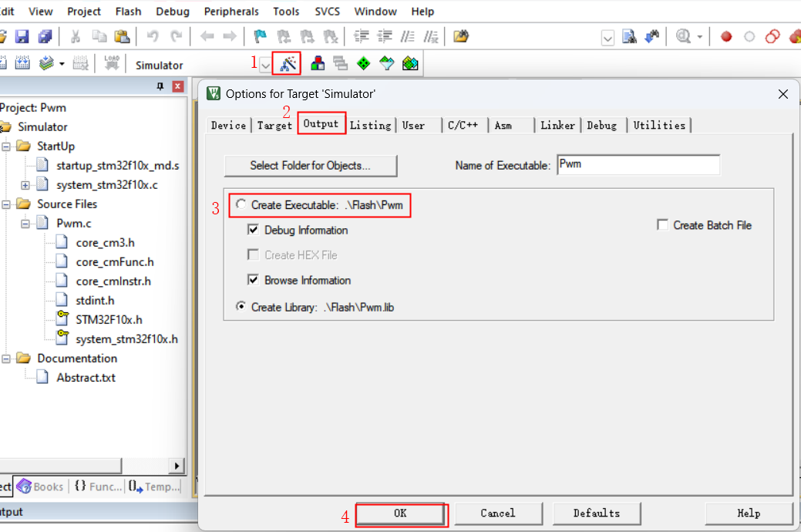801x532 pixels.
Task: Click Select Folder for Objects button
Action: tap(310, 165)
